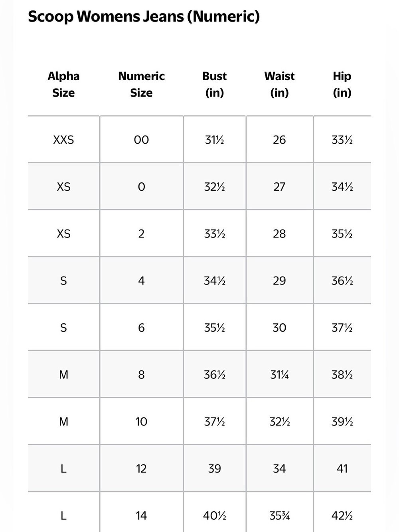Select the Alpha Size column header
This screenshot has width=399, height=532.
point(63,84)
